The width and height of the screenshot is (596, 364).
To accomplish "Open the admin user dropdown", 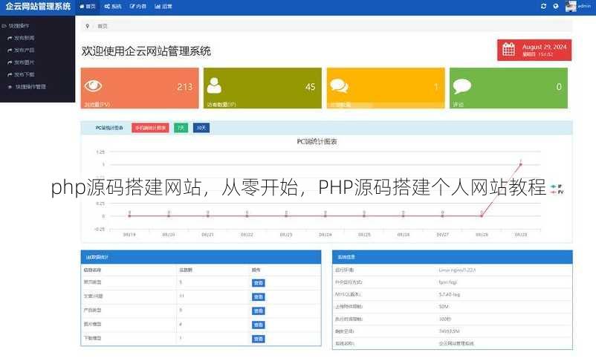I will click(578, 7).
